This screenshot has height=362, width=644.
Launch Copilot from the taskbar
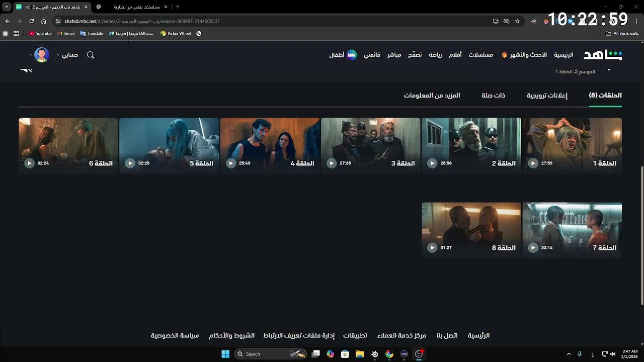[x=330, y=354]
